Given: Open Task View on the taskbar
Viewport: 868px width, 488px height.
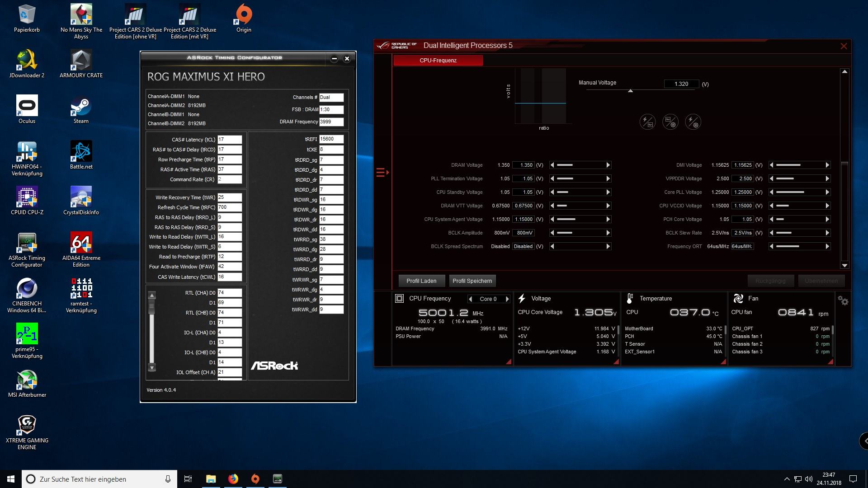Looking at the screenshot, I should click(188, 479).
